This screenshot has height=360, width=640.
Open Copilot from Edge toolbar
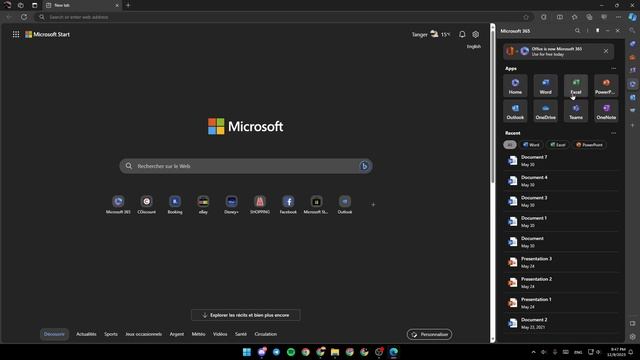pyautogui.click(x=632, y=17)
